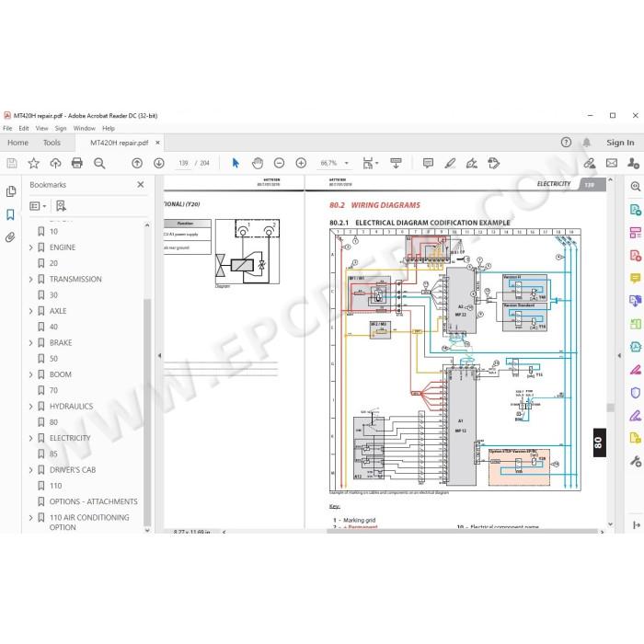
Task: Open the Help menu
Action: [x=109, y=128]
